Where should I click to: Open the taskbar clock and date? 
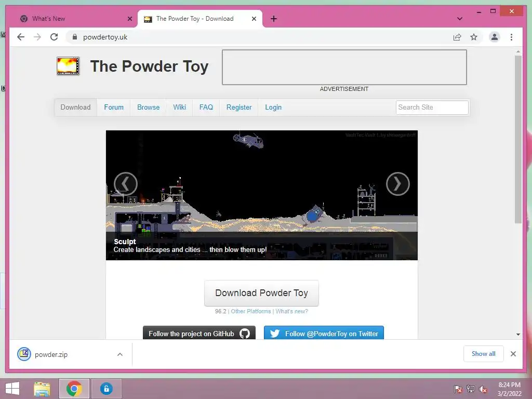tap(509, 389)
